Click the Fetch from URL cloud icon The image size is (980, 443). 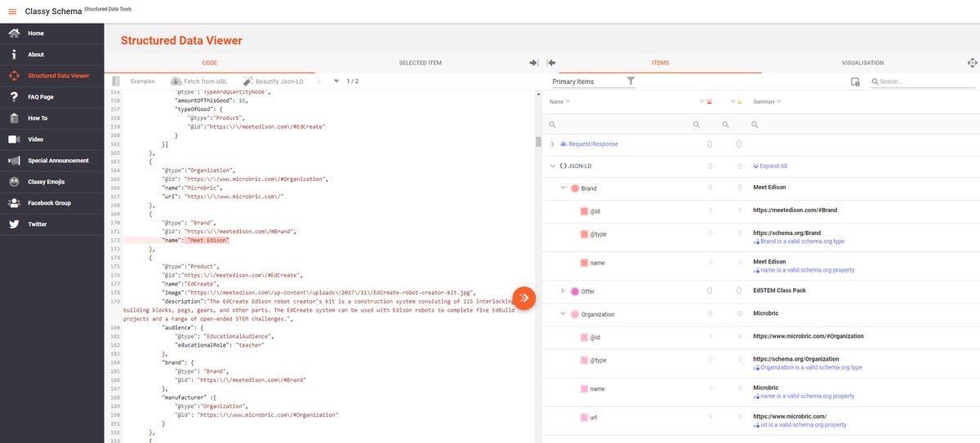(176, 82)
